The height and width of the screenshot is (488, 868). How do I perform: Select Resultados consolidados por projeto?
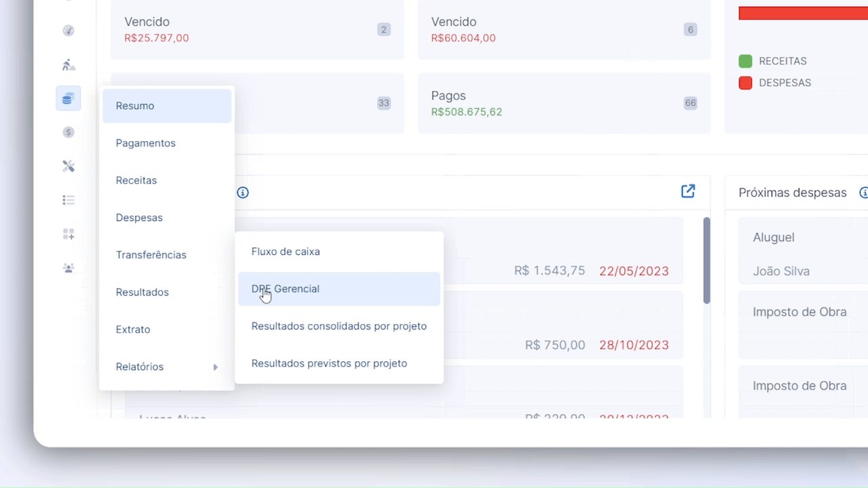(x=339, y=326)
